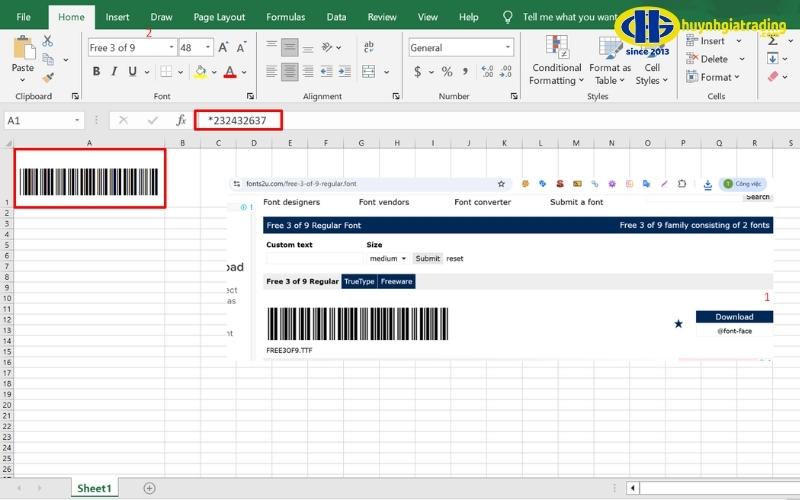800x500 pixels.
Task: Open the font size dropdown showing 48
Action: point(208,47)
